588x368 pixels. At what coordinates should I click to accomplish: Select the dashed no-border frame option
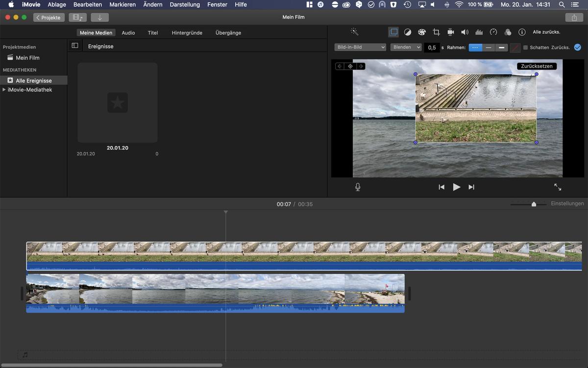[475, 48]
